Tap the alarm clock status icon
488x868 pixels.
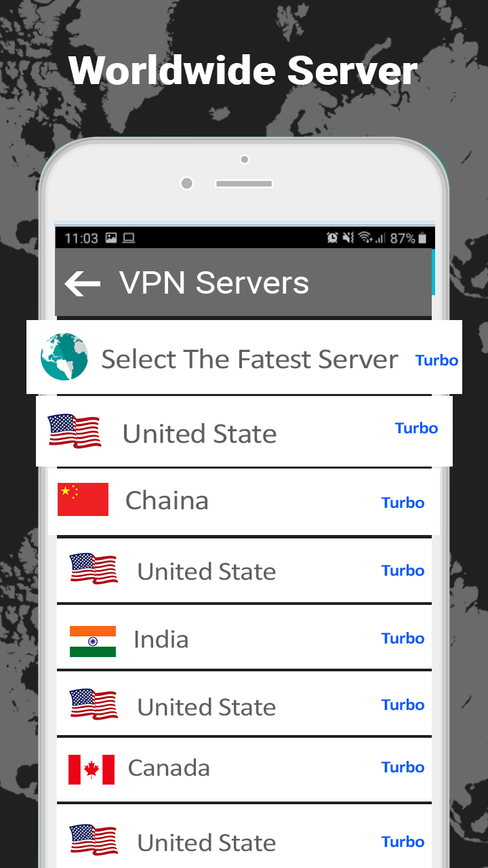point(332,238)
